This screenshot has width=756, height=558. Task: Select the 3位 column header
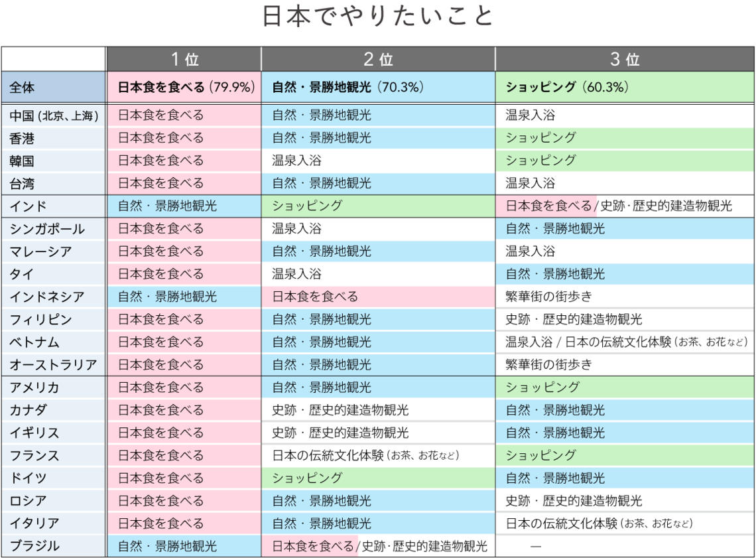tap(623, 58)
